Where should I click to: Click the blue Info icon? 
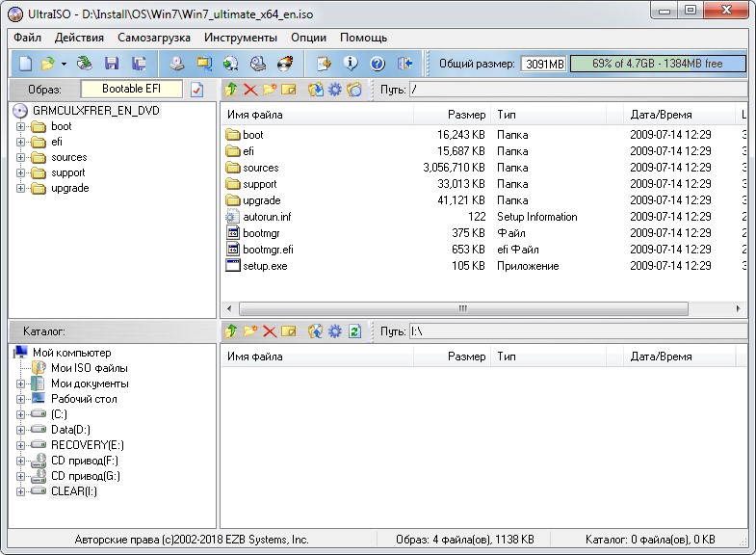click(351, 64)
